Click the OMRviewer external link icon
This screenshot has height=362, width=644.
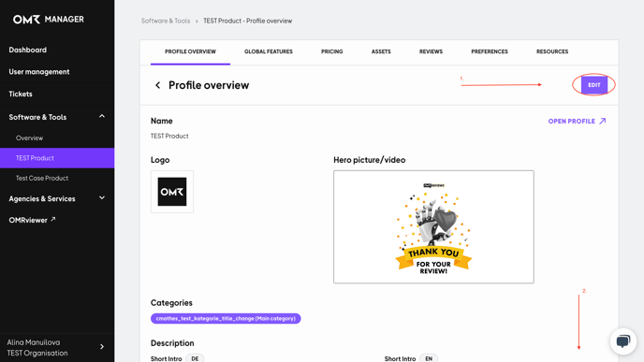52,220
